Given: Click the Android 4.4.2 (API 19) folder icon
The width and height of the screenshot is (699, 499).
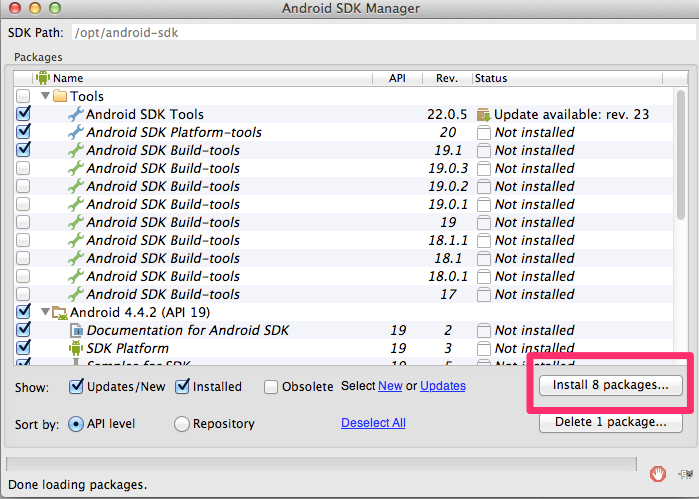Looking at the screenshot, I should point(60,313).
